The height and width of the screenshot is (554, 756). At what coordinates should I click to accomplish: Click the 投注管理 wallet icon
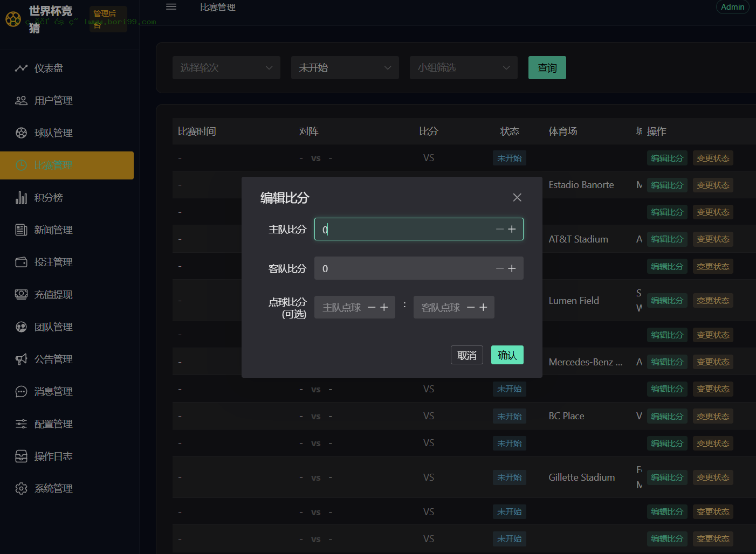[x=21, y=262]
